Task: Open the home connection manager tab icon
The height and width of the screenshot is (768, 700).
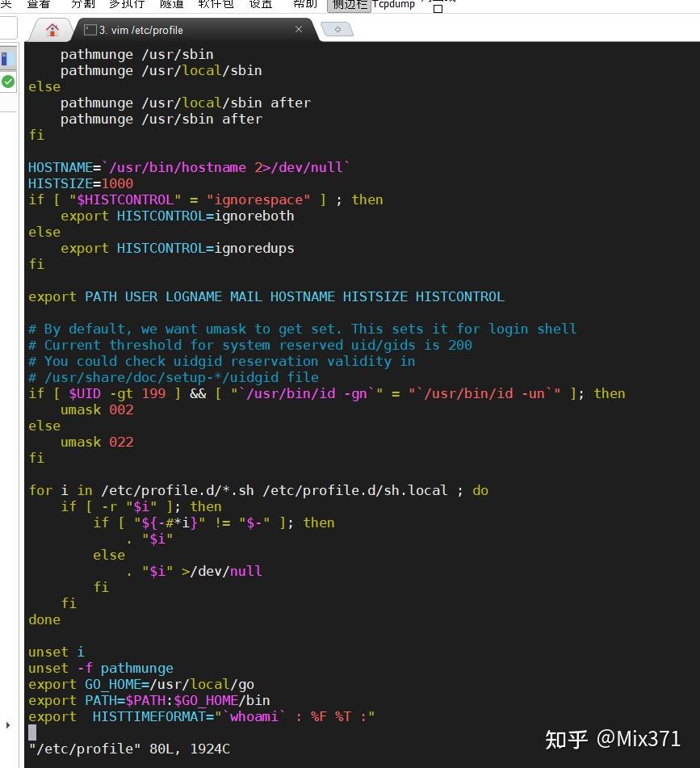Action: (x=53, y=29)
